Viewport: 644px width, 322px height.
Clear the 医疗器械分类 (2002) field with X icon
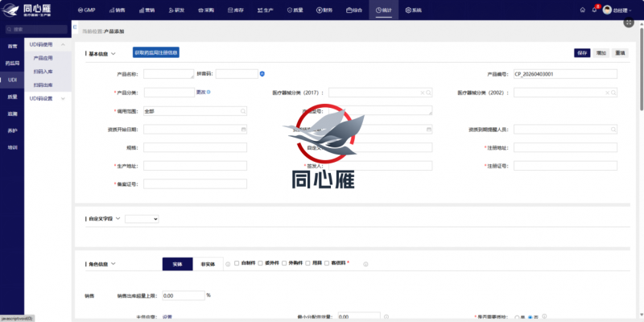click(x=607, y=93)
